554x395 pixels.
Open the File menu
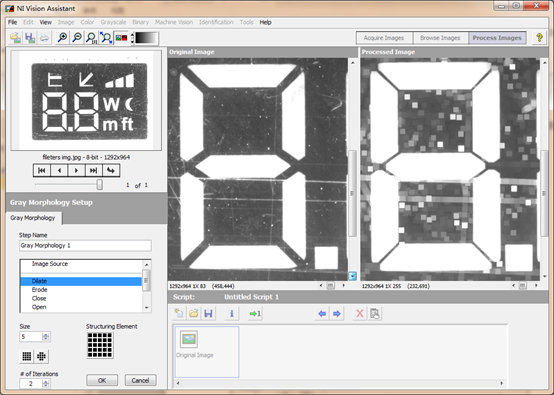coord(12,22)
